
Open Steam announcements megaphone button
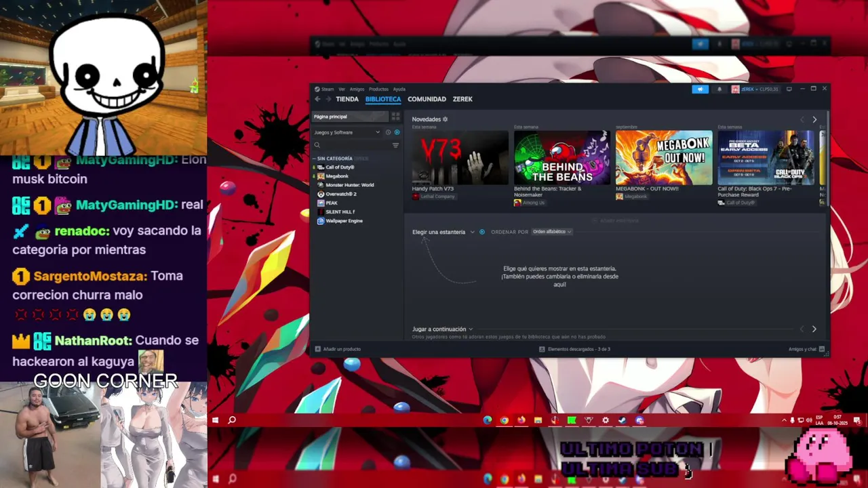click(700, 89)
